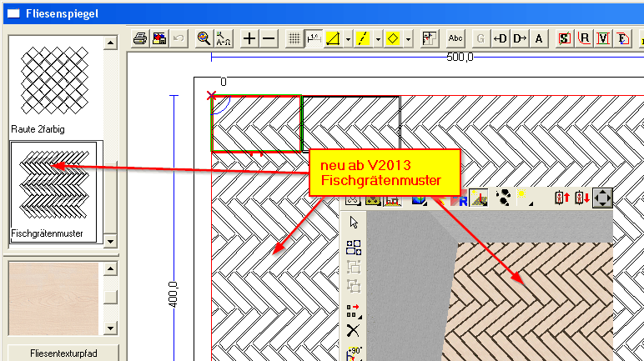The image size is (644, 361).
Task: Click the Fliesentexturpfad button
Action: point(63,353)
